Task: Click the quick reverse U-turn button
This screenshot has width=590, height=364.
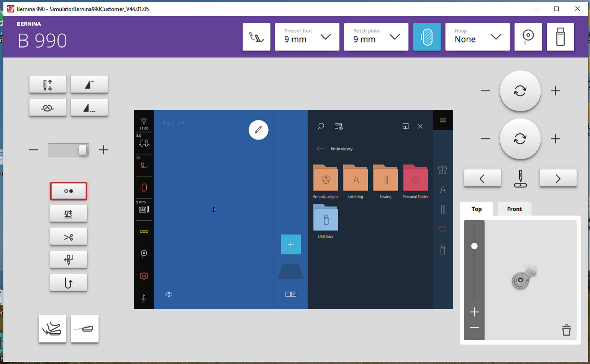Action: click(x=69, y=283)
